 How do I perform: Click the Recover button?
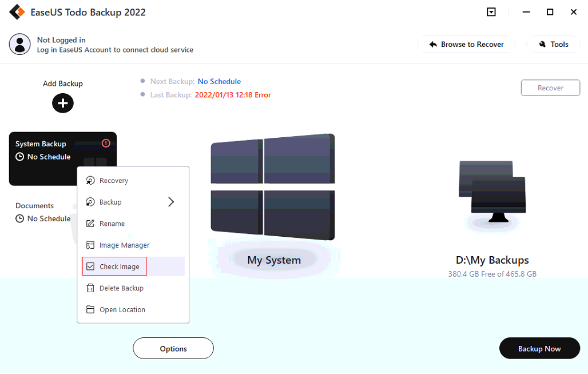tap(550, 87)
